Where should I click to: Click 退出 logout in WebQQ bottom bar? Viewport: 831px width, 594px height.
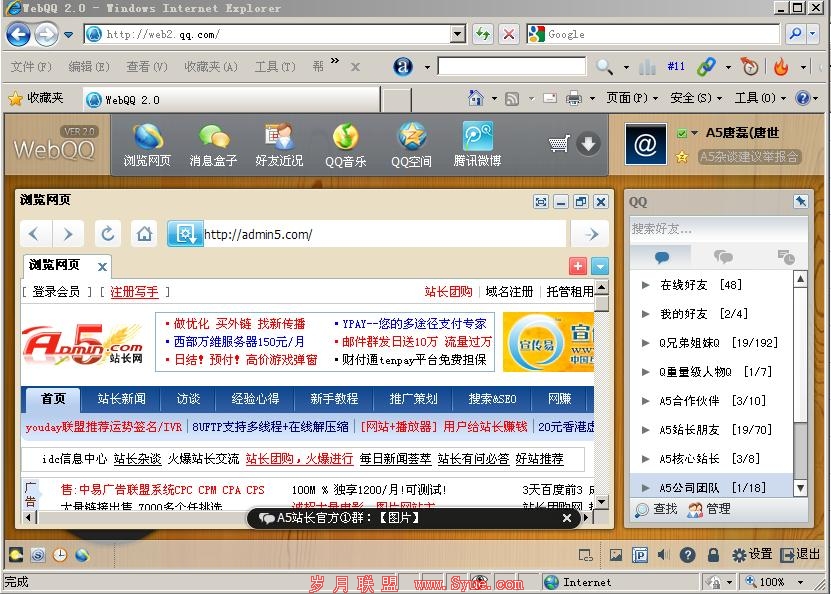[800, 554]
